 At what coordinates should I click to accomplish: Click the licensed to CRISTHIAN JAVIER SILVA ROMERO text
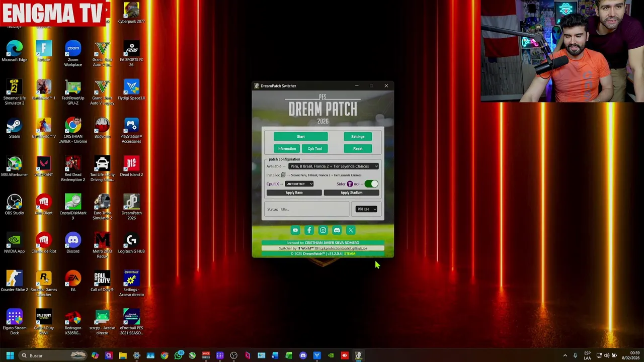(x=323, y=243)
